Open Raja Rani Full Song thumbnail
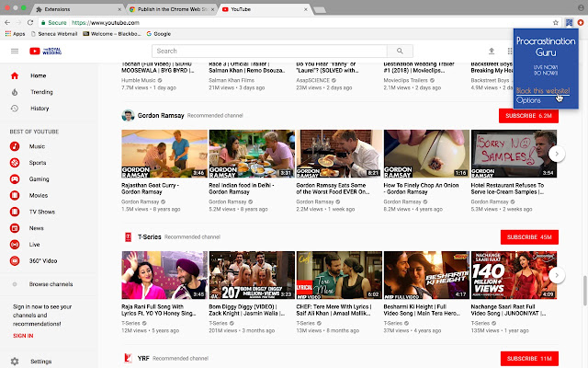588x368 pixels. [x=164, y=275]
